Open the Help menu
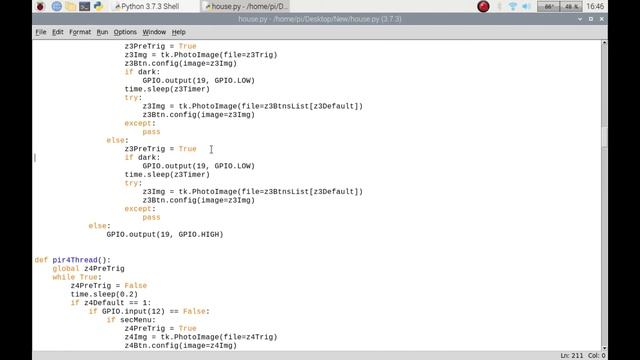The height and width of the screenshot is (360, 640). tap(178, 32)
